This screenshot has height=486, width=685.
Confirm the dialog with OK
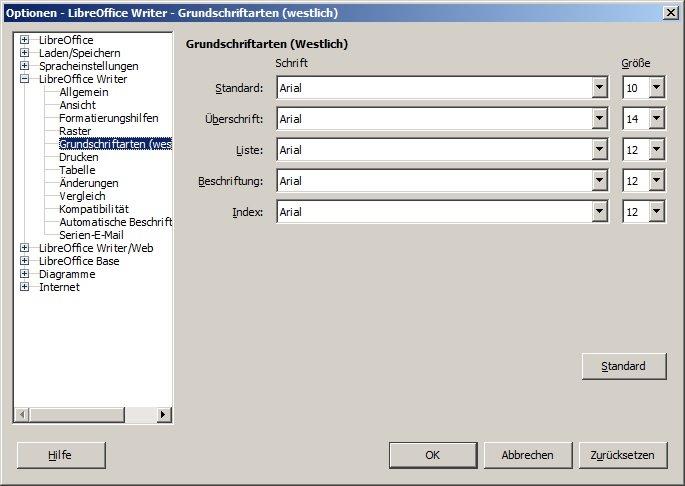tap(433, 455)
